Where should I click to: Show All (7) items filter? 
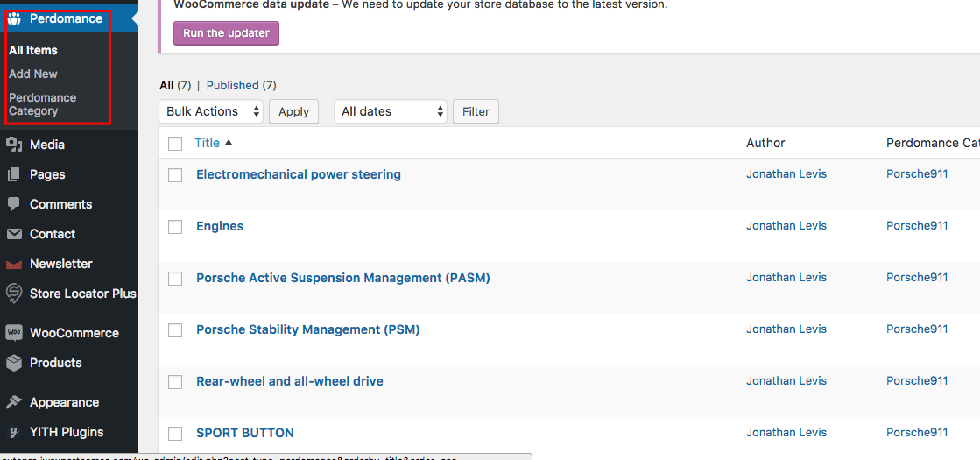175,85
